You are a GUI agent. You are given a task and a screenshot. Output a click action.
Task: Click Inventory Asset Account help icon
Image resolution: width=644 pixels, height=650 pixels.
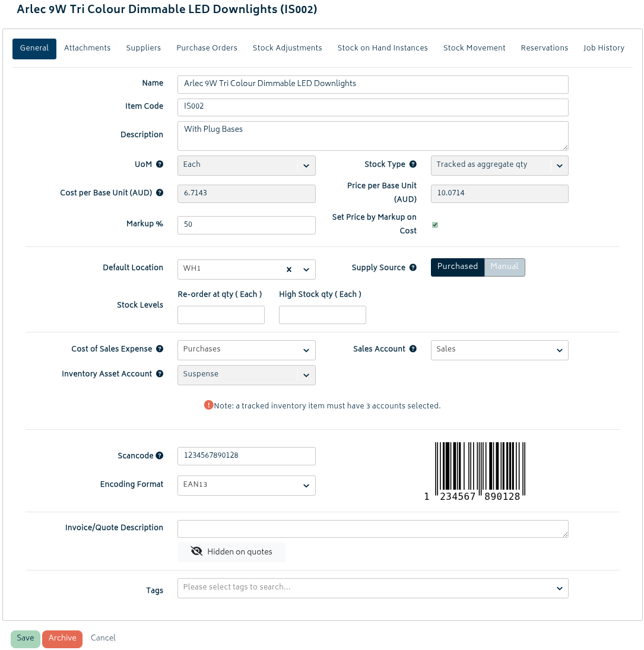pos(160,374)
